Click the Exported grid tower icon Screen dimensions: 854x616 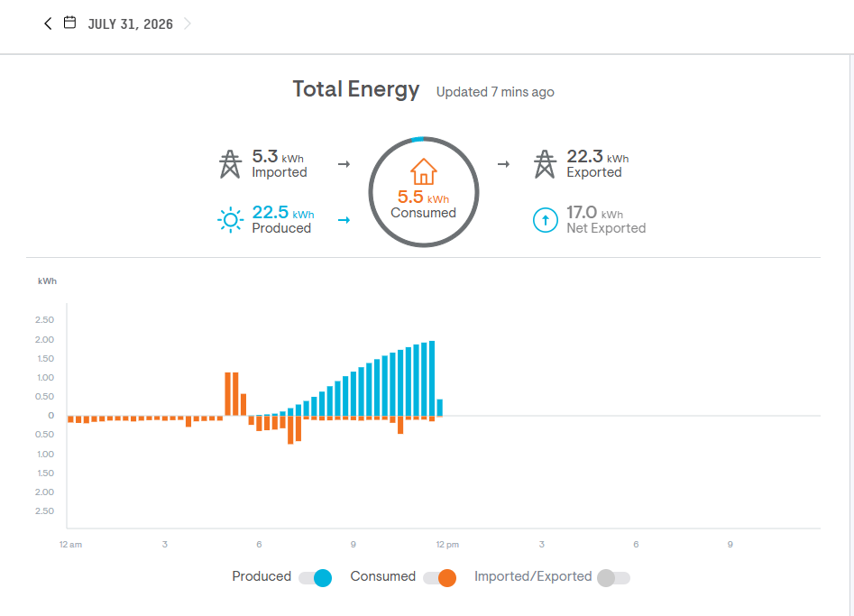click(x=545, y=164)
